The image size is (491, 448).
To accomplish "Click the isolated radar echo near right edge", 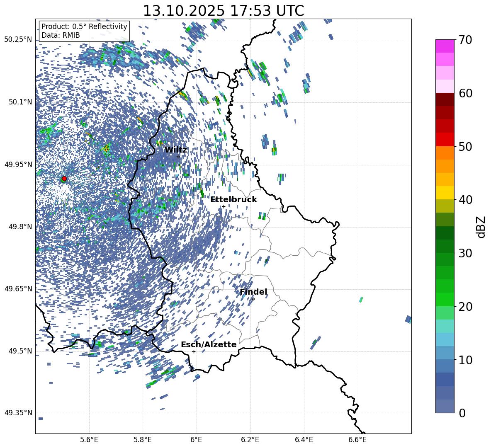I will coord(408,320).
